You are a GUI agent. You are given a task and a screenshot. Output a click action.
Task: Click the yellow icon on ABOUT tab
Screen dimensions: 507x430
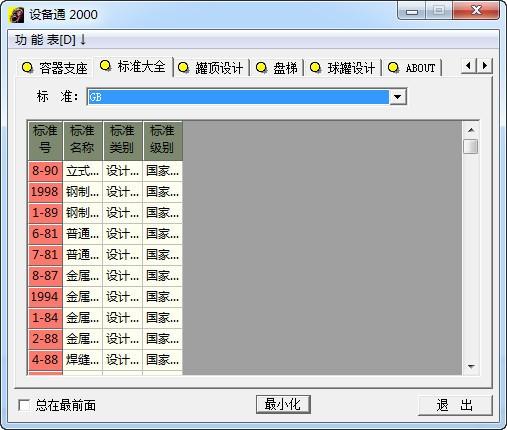click(x=393, y=67)
